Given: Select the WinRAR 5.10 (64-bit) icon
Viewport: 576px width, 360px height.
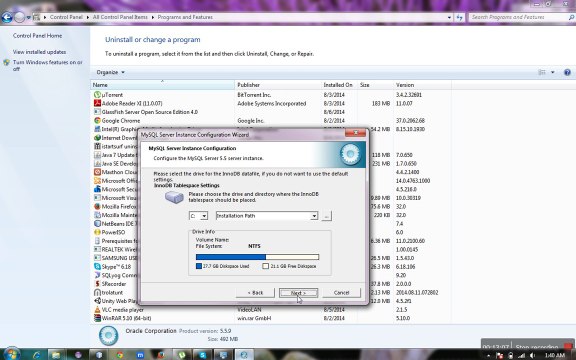Looking at the screenshot, I should click(x=97, y=318).
